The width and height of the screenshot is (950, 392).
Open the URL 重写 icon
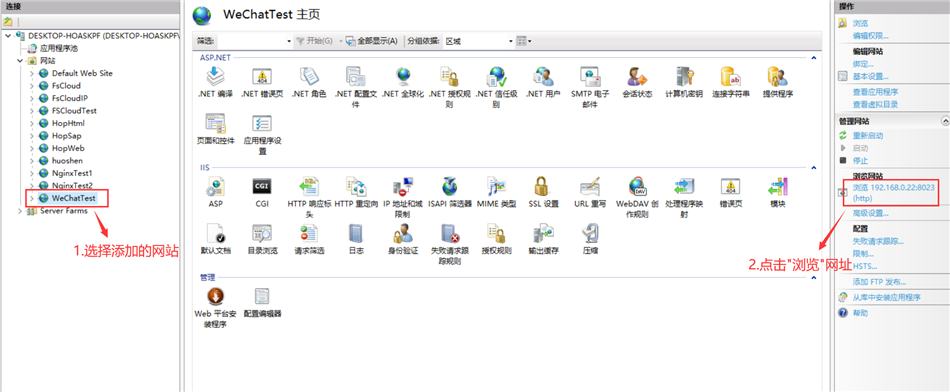pyautogui.click(x=590, y=186)
